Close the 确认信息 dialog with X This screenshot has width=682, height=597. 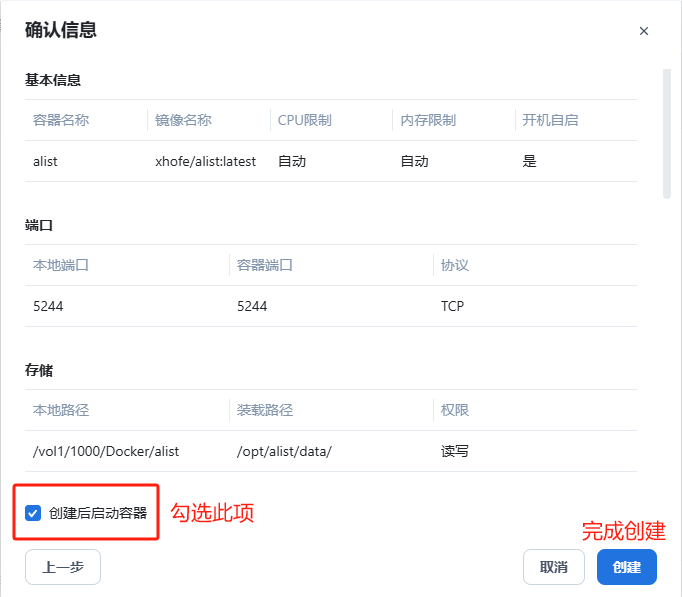click(x=644, y=31)
